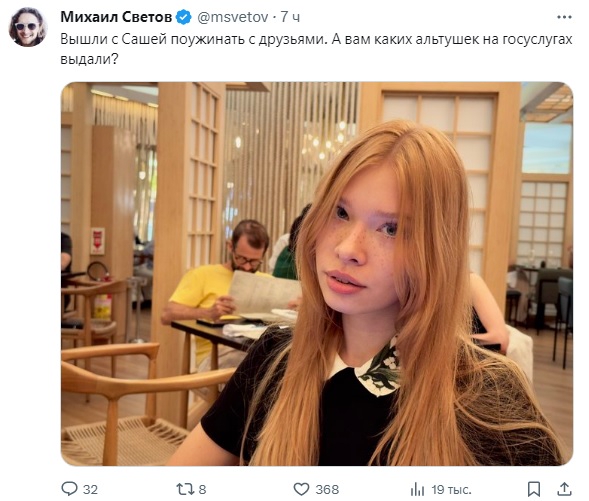Open view analytics via the bar-chart icon
Image resolution: width=589 pixels, height=501 pixels.
[x=417, y=489]
